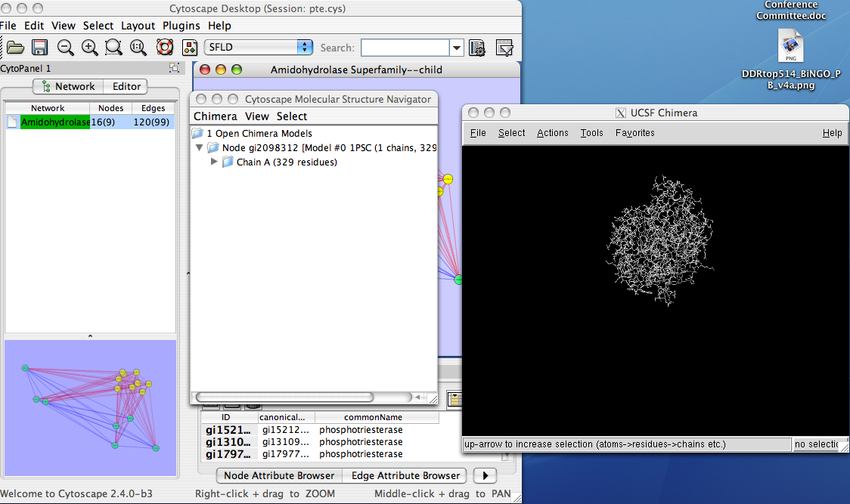Open search configuration icon beside the search box
The height and width of the screenshot is (504, 850).
[x=477, y=48]
